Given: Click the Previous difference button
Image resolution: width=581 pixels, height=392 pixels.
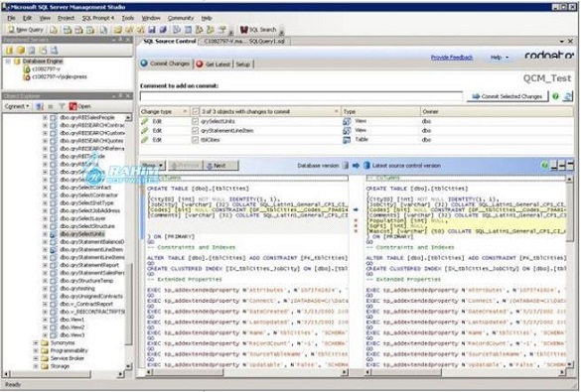Looking at the screenshot, I should click(186, 166).
